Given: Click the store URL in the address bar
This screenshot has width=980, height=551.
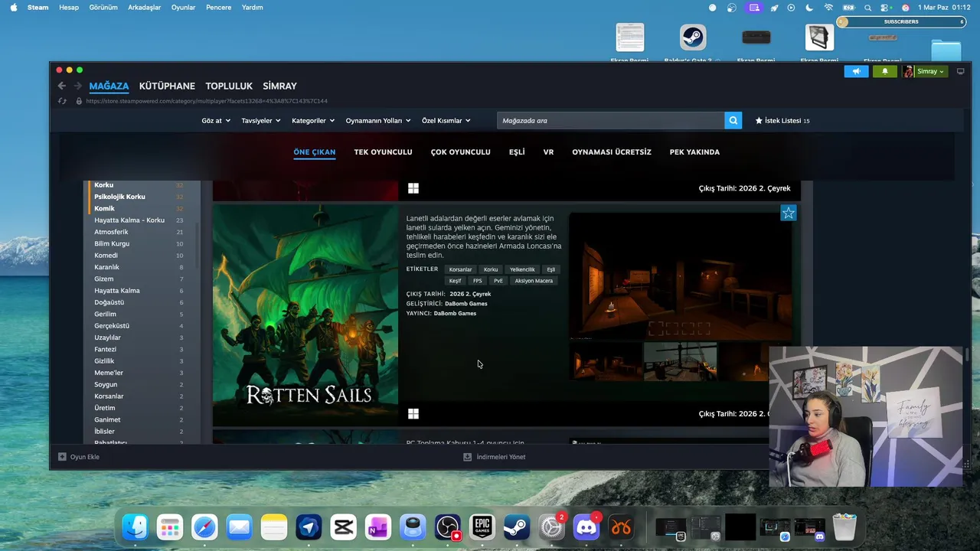Looking at the screenshot, I should pyautogui.click(x=207, y=101).
